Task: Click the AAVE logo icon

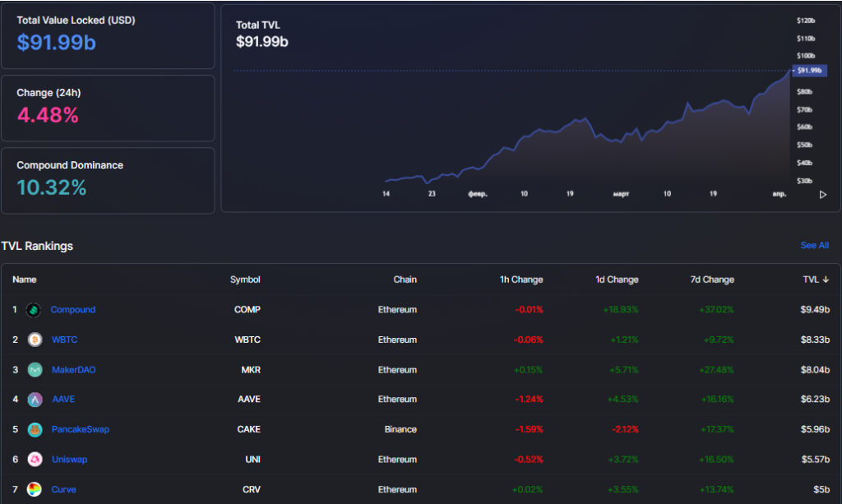Action: tap(35, 400)
